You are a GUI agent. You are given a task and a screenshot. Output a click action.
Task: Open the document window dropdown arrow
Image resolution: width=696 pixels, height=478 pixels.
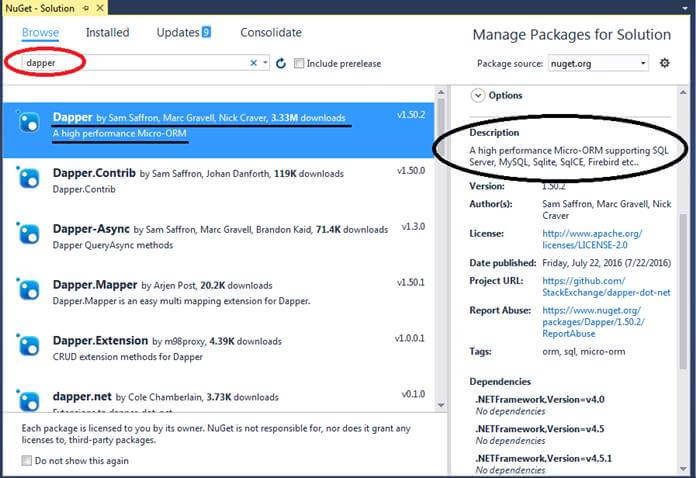(685, 8)
